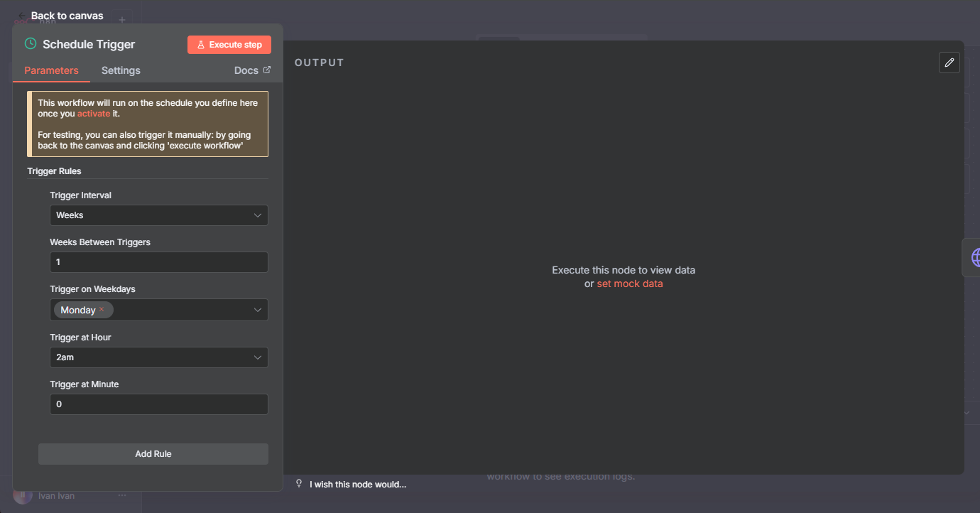Click the OUTPUT panel heading
980x513 pixels.
(x=319, y=63)
